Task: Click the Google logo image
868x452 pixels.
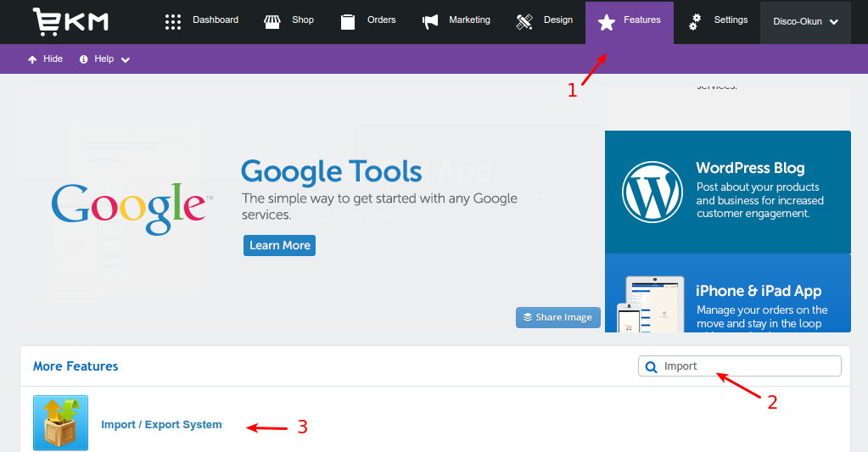Action: pos(132,209)
